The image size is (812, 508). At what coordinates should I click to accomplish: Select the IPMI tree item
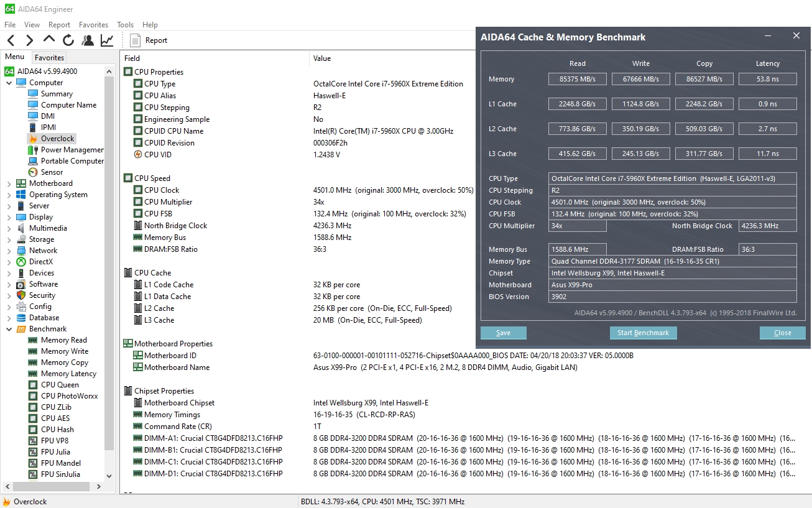(48, 127)
